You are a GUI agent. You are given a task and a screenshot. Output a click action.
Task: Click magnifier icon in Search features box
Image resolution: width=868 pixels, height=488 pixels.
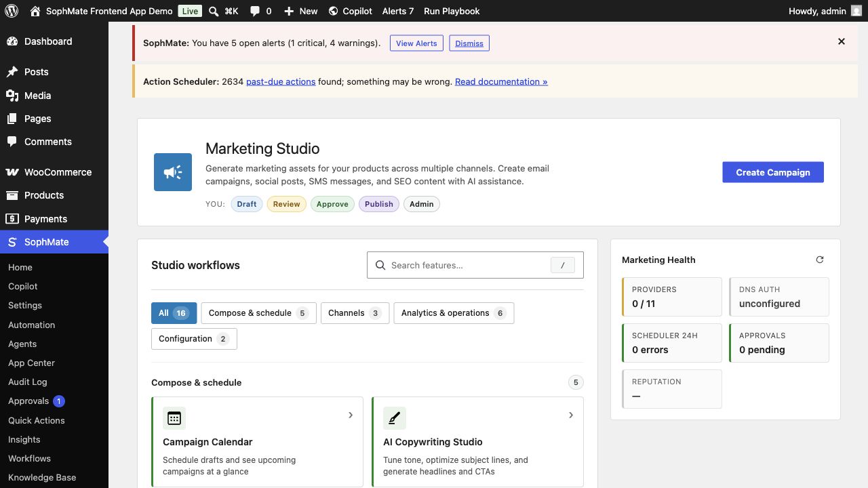click(x=380, y=265)
